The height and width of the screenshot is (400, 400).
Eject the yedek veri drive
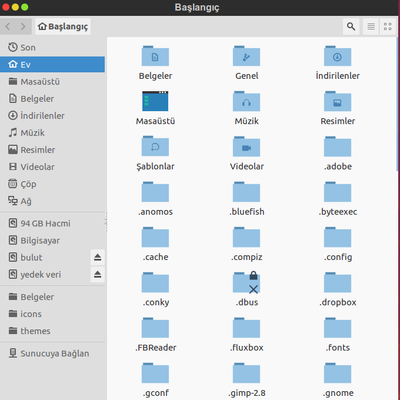[97, 274]
